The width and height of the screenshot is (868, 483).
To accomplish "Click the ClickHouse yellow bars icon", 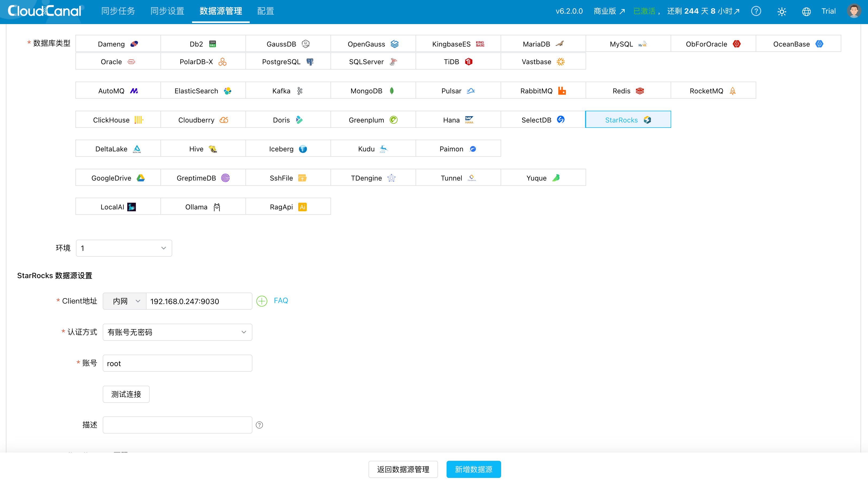I will click(x=139, y=120).
